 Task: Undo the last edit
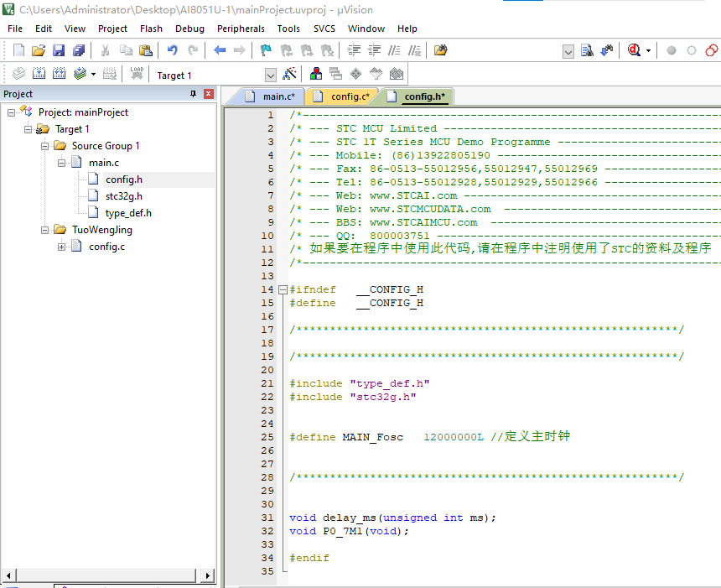tap(173, 50)
